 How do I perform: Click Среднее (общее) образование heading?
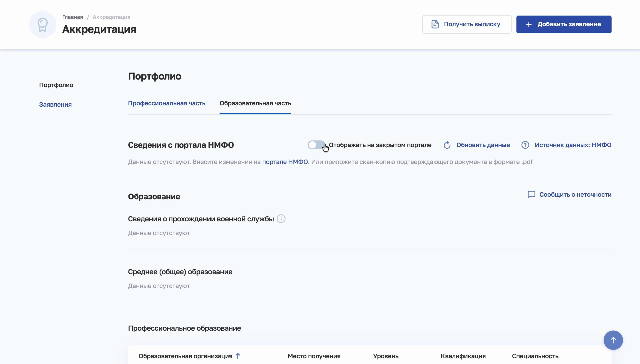coord(180,272)
